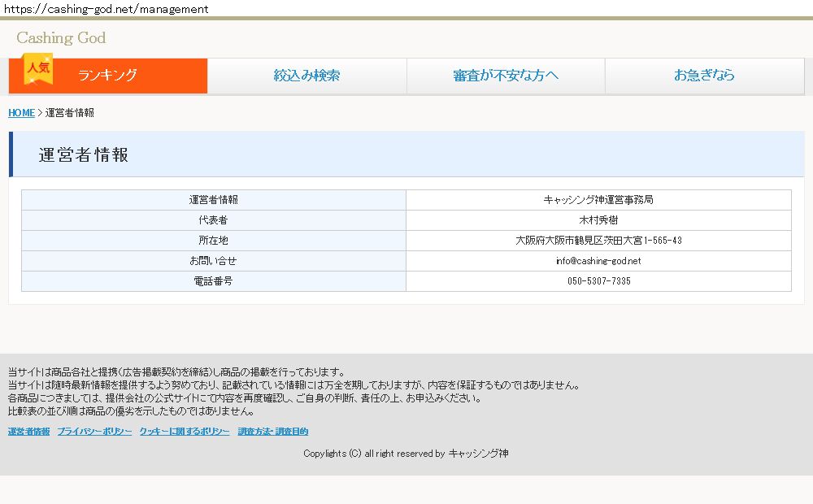
Task: Click the 電話番号 label cell
Action: [x=214, y=281]
